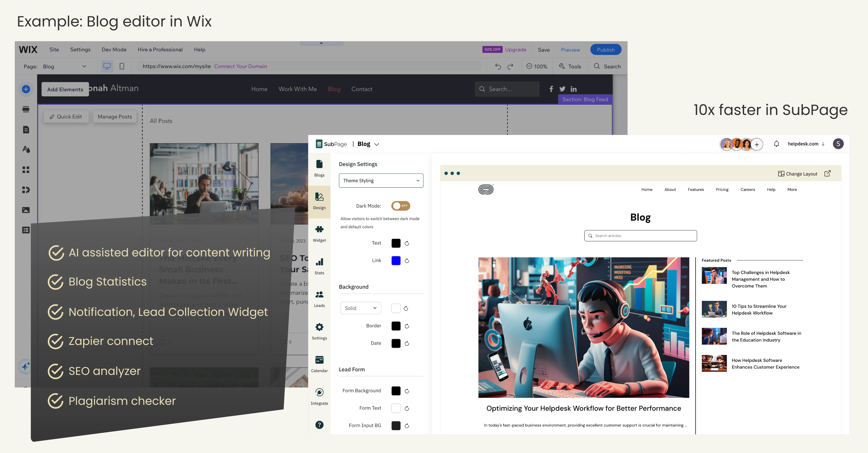868x453 pixels.
Task: Click the Wix Add Elements plus icon
Action: coord(26,89)
